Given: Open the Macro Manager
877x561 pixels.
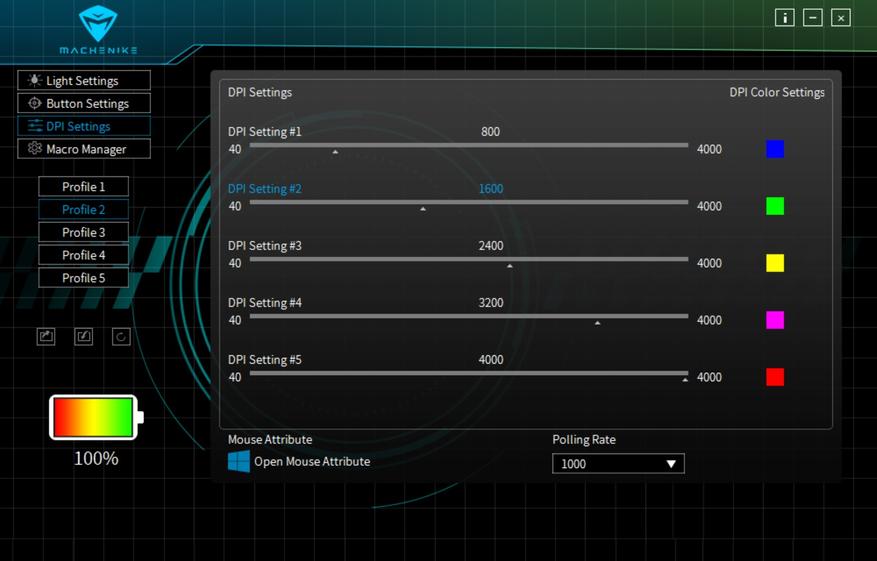Looking at the screenshot, I should (x=84, y=149).
